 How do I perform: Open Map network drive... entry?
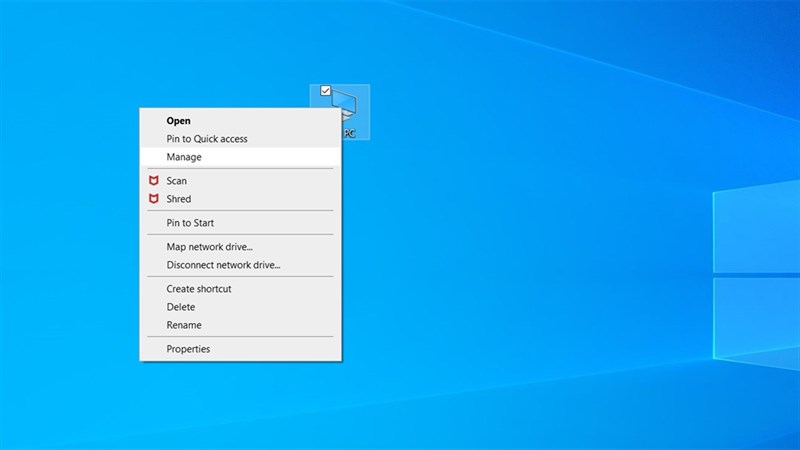click(240, 247)
